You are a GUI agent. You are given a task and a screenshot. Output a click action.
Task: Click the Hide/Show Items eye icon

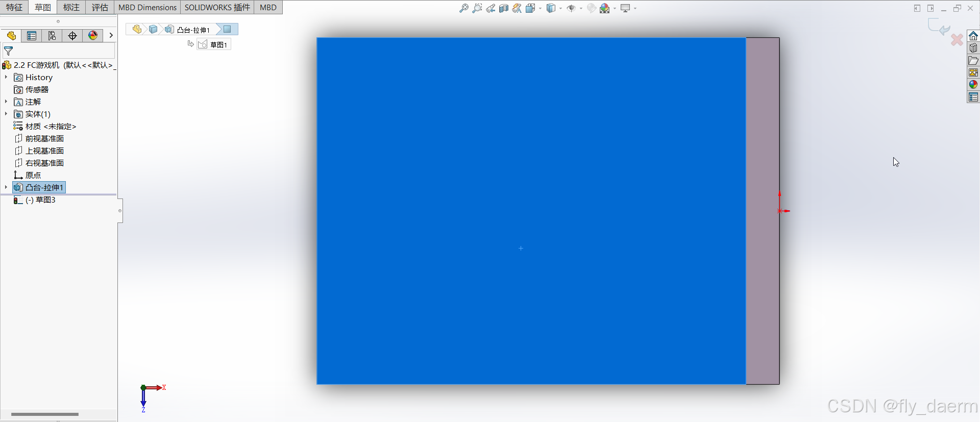(571, 8)
